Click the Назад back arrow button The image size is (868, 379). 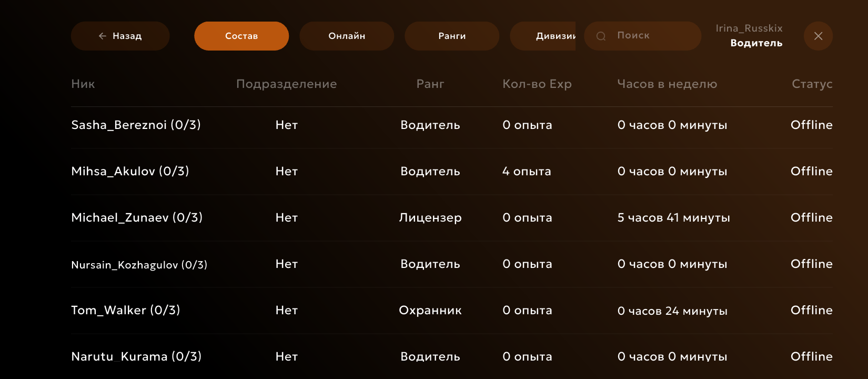[120, 36]
